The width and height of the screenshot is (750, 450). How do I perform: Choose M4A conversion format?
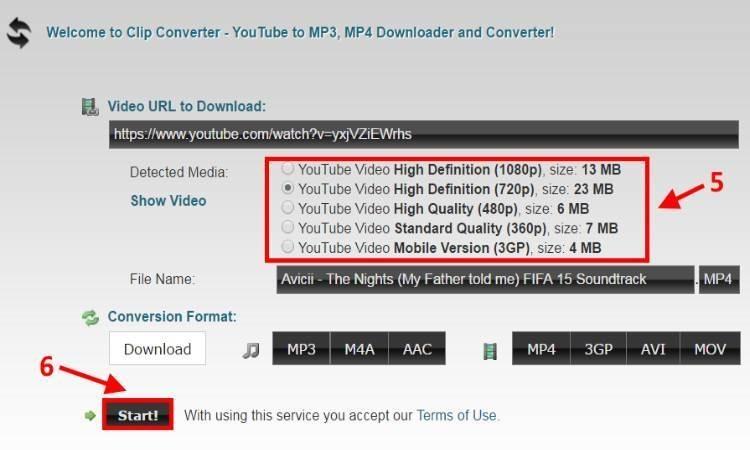click(x=359, y=349)
